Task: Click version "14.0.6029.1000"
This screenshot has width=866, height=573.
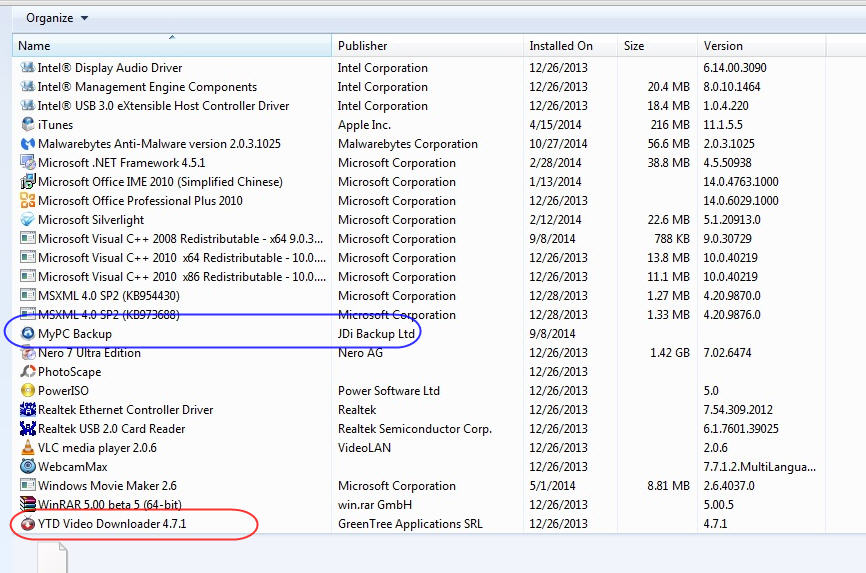Action: coord(741,201)
